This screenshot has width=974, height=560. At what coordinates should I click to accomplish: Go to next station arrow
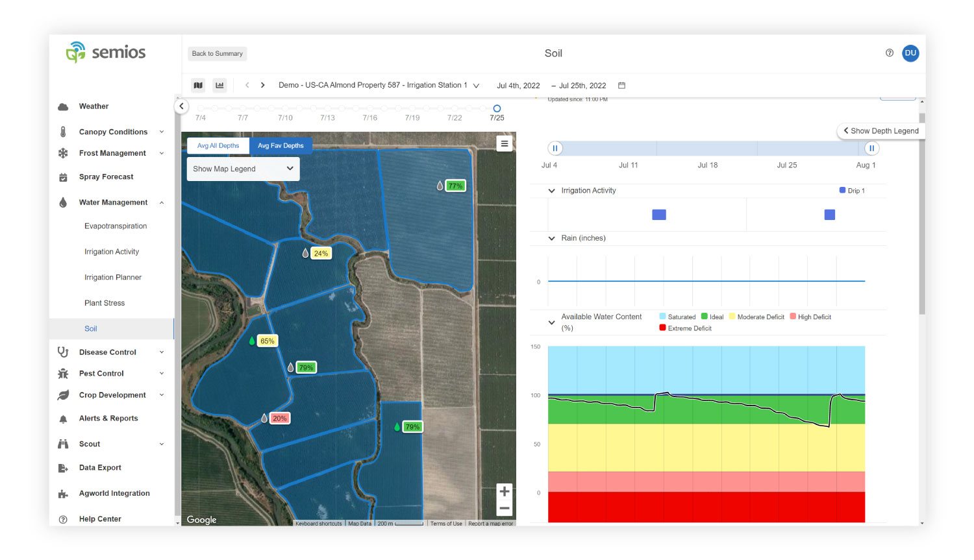pos(262,85)
